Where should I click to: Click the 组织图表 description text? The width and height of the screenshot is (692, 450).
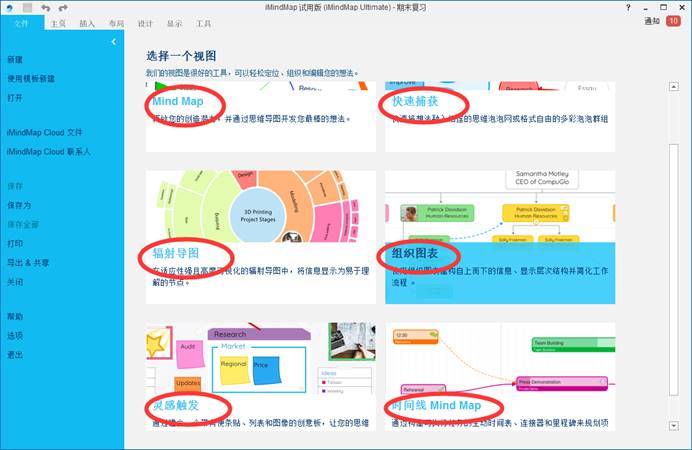(x=500, y=276)
